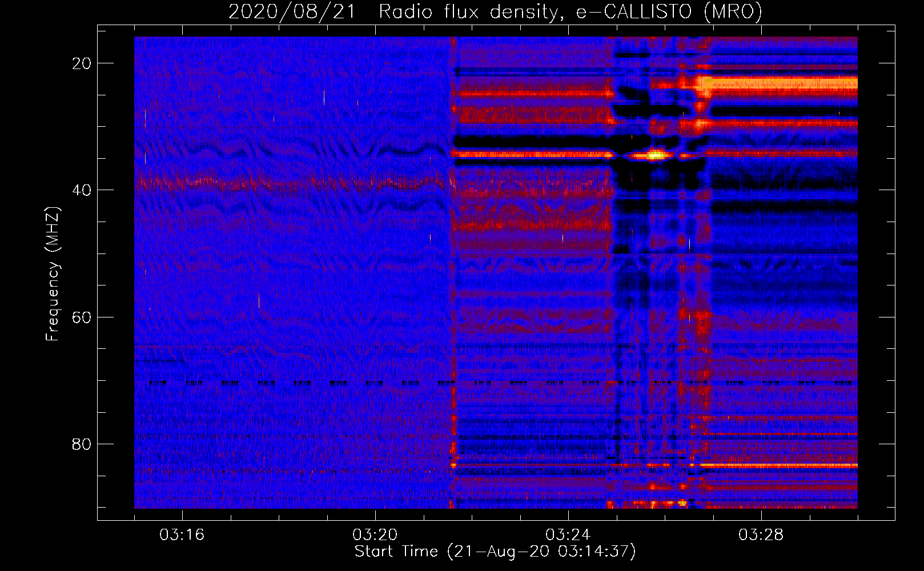Viewport: 924px width, 571px height.
Task: Click the 80 MHz frequency axis label
Action: point(82,444)
